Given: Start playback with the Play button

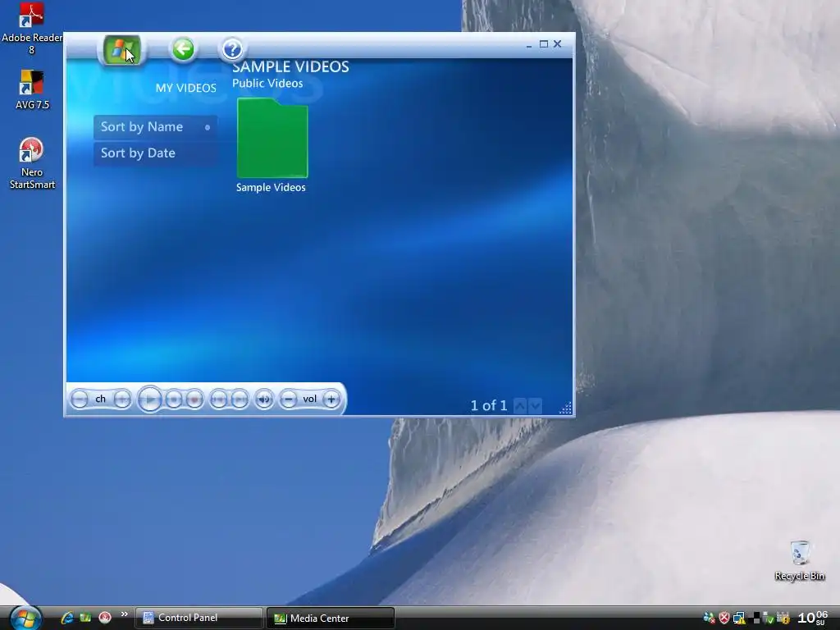Looking at the screenshot, I should point(149,399).
